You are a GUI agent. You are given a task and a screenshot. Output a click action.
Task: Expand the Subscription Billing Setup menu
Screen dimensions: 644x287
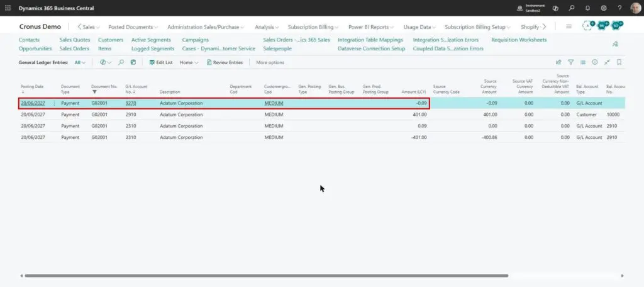[478, 27]
